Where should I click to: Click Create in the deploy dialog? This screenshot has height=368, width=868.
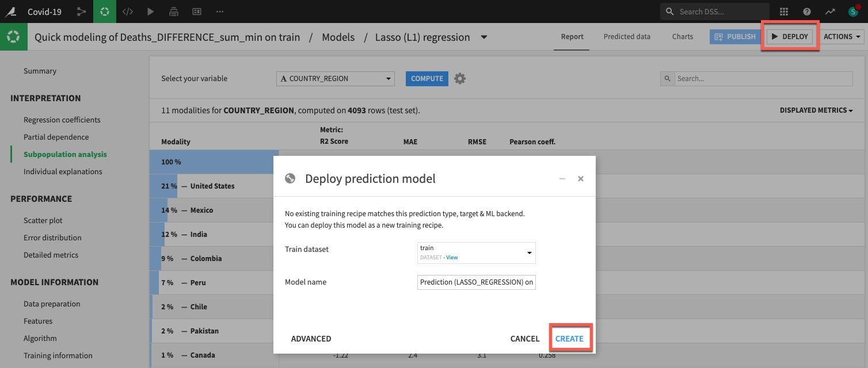pyautogui.click(x=569, y=339)
